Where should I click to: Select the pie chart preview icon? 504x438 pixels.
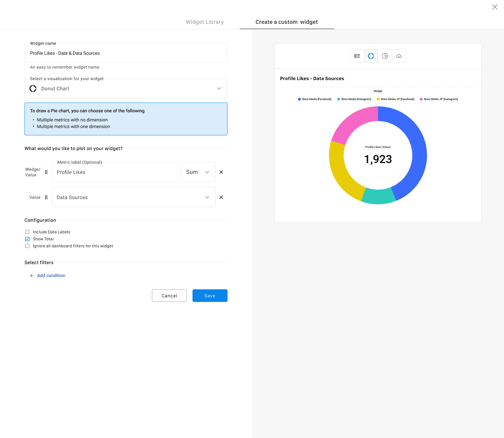tap(385, 56)
